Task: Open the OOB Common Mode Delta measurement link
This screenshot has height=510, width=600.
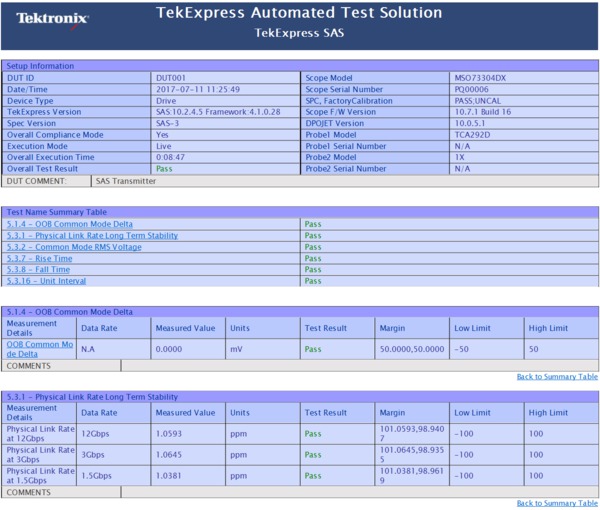Action: pos(39,349)
